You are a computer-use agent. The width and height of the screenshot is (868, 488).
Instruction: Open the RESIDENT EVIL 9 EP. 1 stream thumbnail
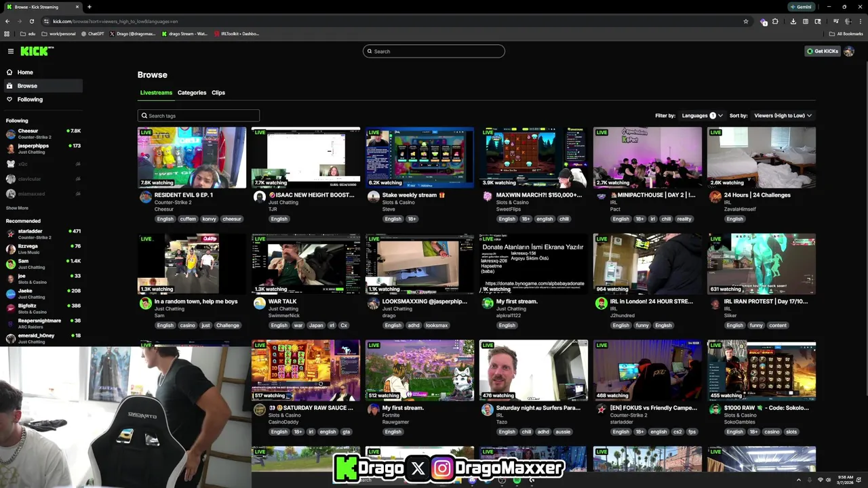coord(192,157)
